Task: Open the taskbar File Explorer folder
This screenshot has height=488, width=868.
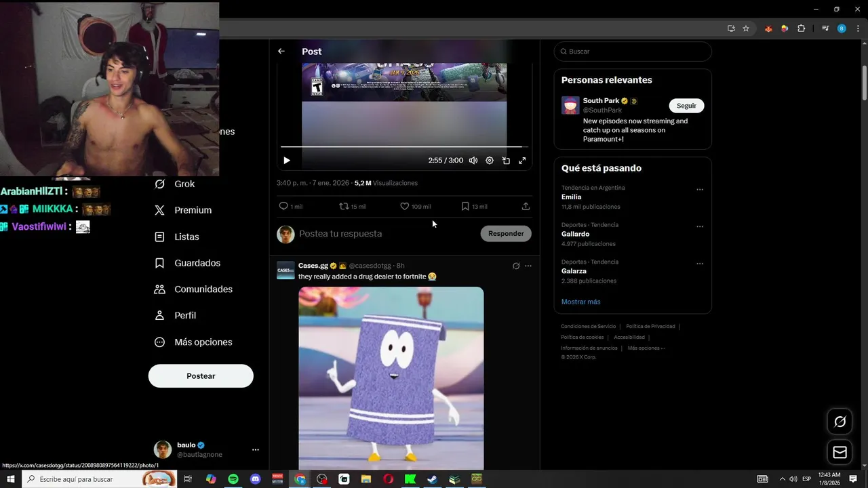Action: (x=366, y=479)
